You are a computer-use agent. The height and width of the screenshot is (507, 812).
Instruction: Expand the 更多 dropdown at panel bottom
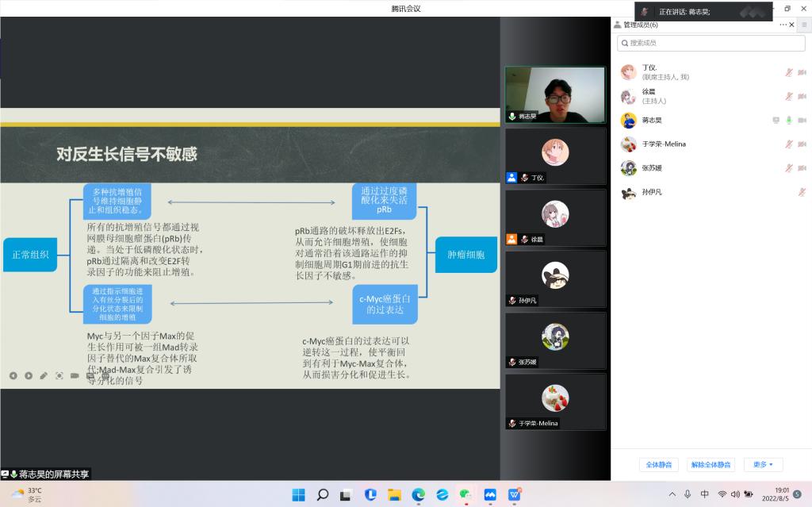tap(764, 464)
